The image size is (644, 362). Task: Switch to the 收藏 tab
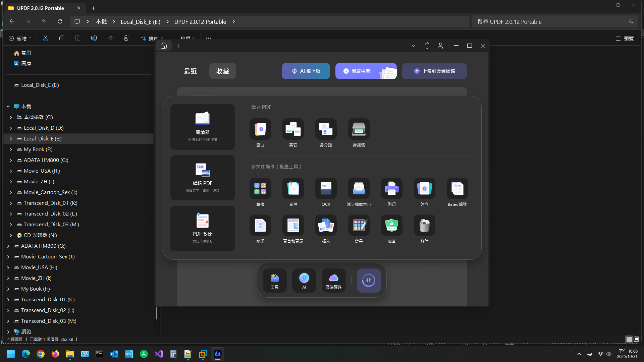coord(222,71)
